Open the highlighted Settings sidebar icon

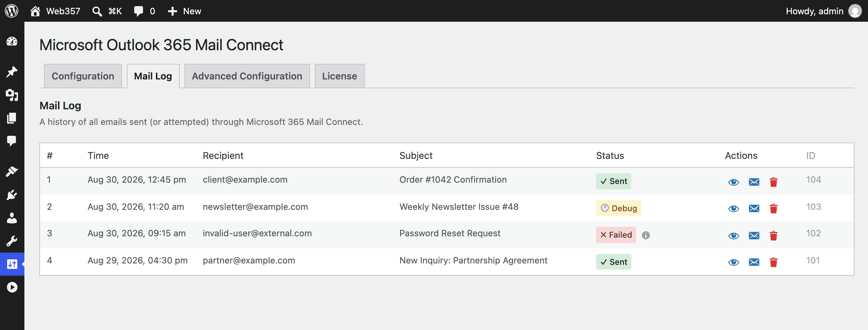12,264
